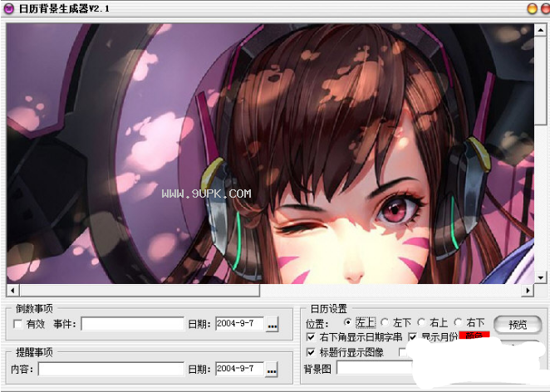
Task: Click the 日历背景生成器V2.1 title text
Action: [64, 8]
